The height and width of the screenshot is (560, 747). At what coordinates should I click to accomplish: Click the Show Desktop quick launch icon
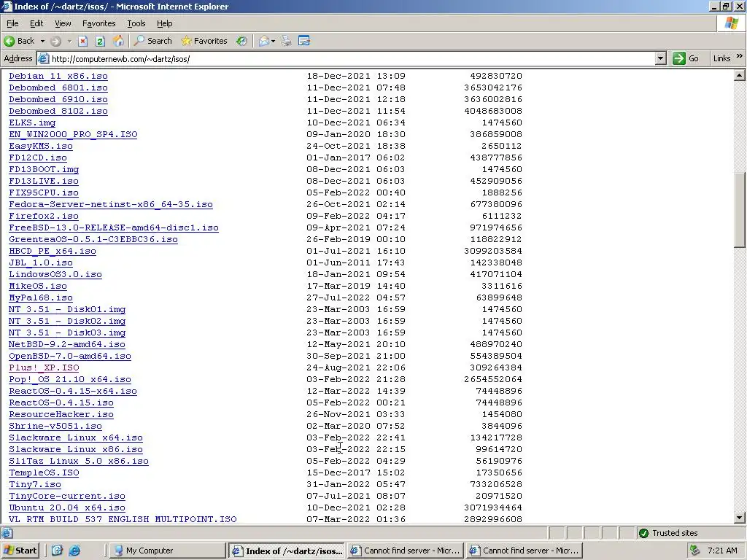coord(57,551)
